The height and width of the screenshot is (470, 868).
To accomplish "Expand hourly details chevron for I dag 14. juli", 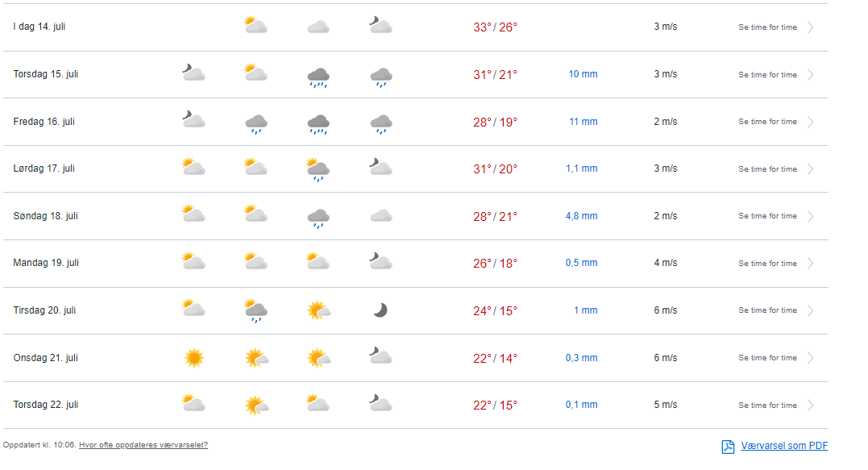I will [x=810, y=27].
